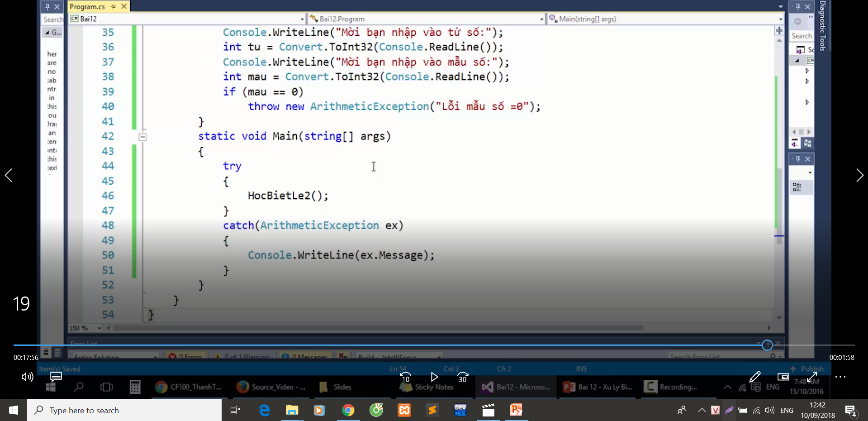Open the People icon in the system tray
Viewport: 868px width, 421px height.
[x=682, y=410]
